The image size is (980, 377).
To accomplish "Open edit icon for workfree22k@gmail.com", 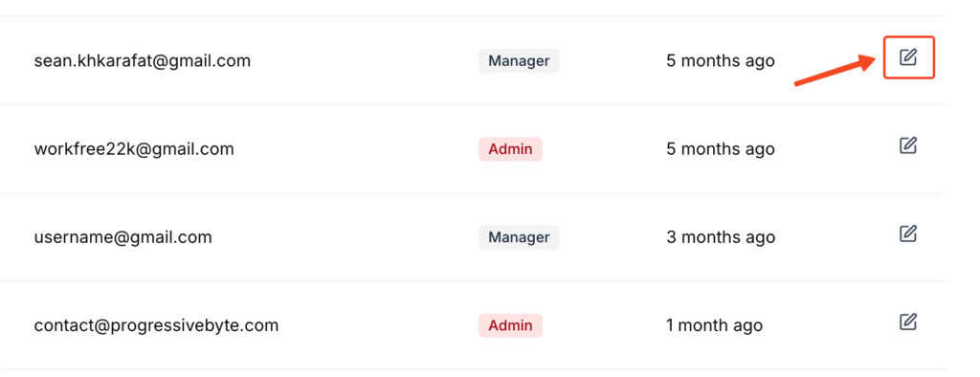I will point(908,145).
